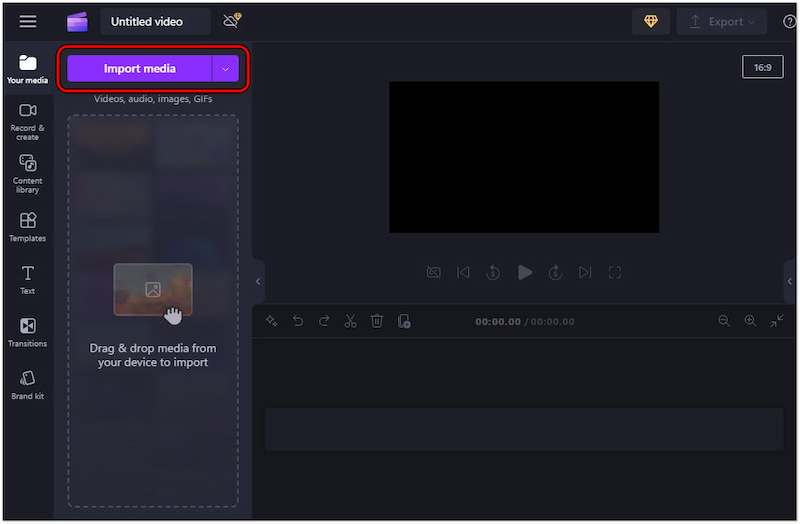Expand the Import media dropdown arrow
Viewport: 800px width, 524px height.
pyautogui.click(x=226, y=69)
